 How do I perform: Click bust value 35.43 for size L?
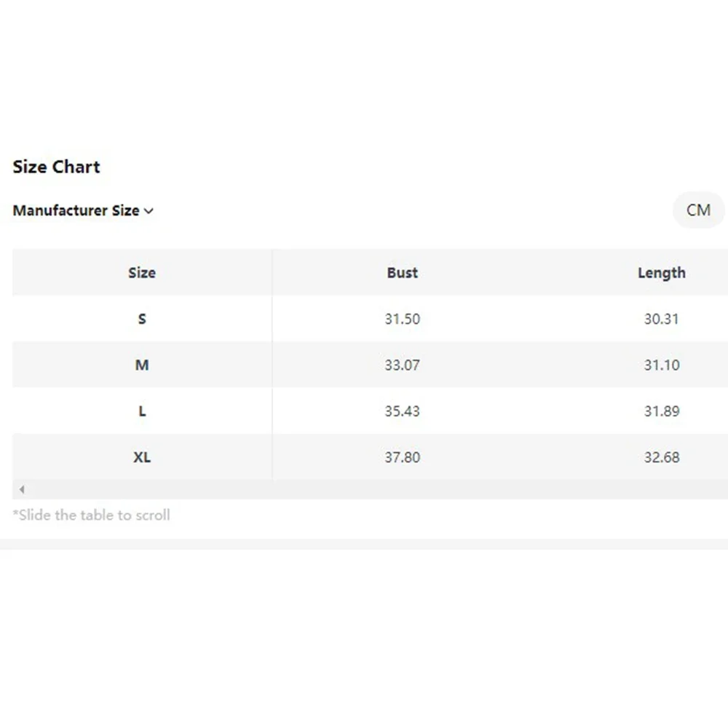click(x=403, y=411)
